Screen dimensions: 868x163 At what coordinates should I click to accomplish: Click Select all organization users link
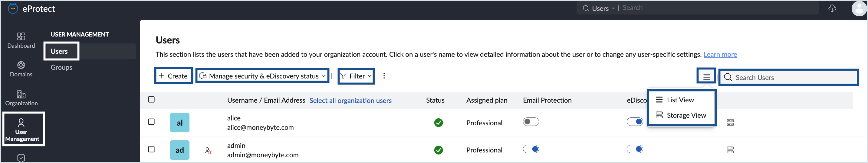point(350,101)
